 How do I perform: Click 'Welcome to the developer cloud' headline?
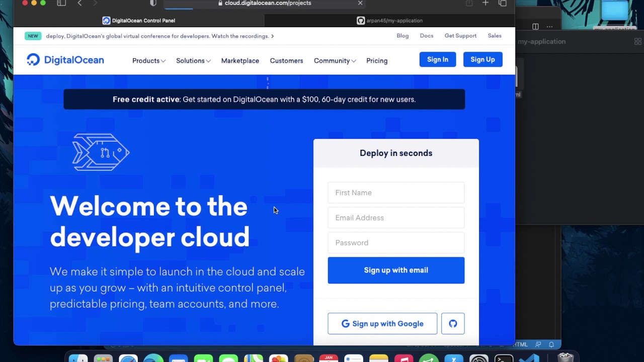click(149, 222)
